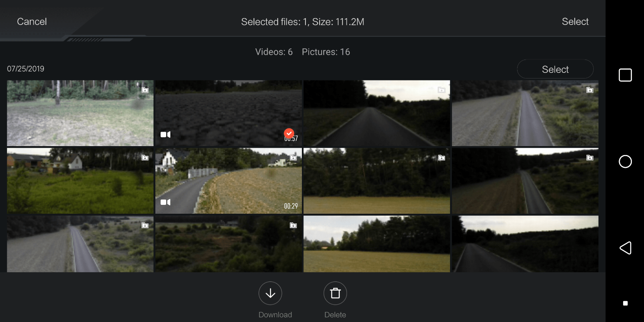Select the bottom-row dark road photo

click(x=525, y=244)
